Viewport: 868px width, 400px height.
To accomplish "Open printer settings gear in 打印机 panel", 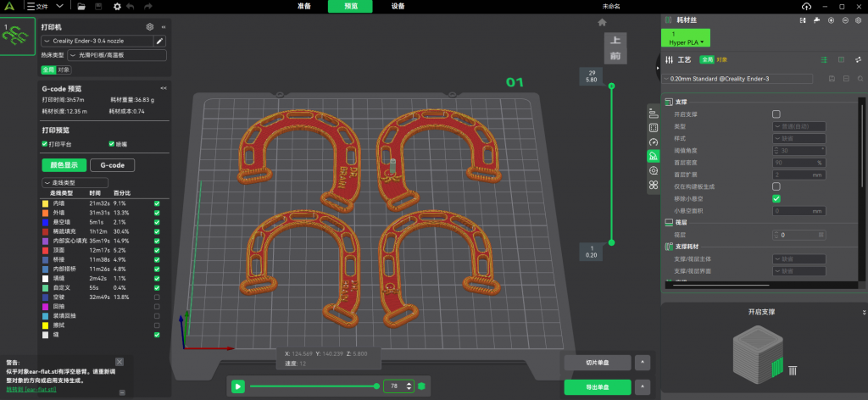I will click(x=150, y=27).
